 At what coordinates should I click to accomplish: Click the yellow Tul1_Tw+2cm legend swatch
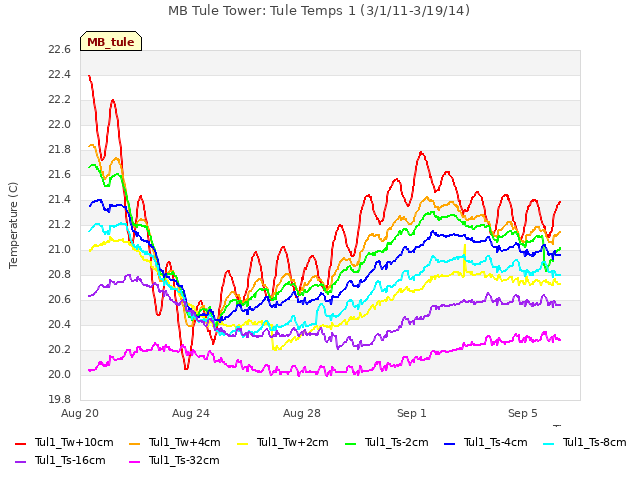click(242, 443)
